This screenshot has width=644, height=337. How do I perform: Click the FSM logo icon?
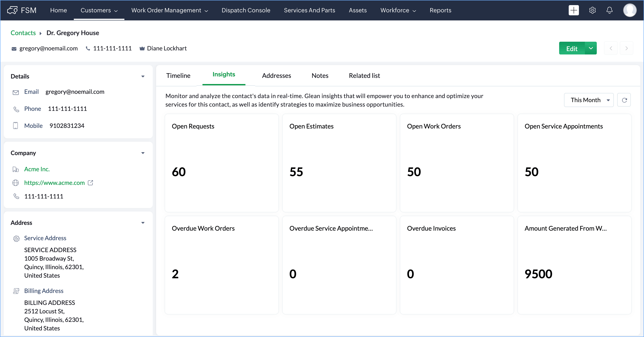click(12, 10)
